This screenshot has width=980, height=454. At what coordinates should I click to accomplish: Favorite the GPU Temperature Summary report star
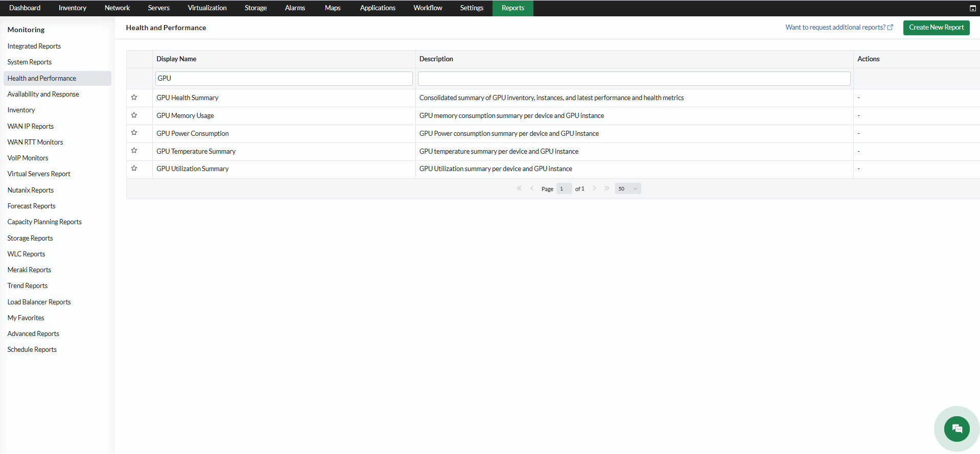[x=134, y=150]
